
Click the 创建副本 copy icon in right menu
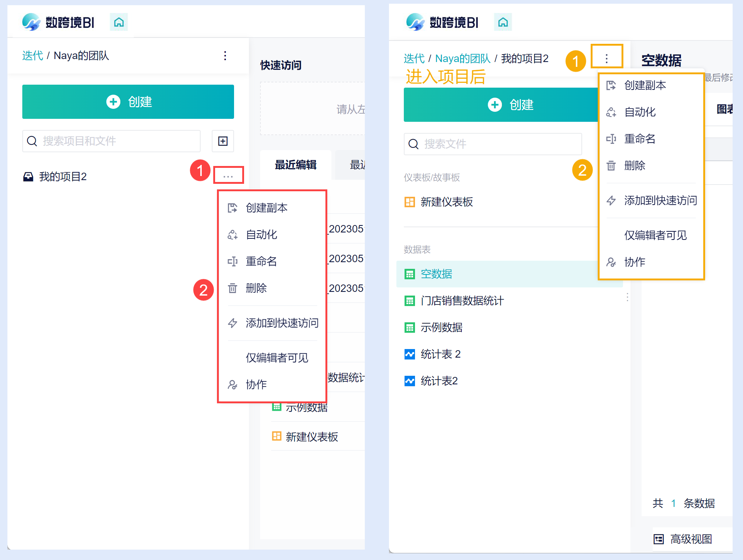click(611, 85)
